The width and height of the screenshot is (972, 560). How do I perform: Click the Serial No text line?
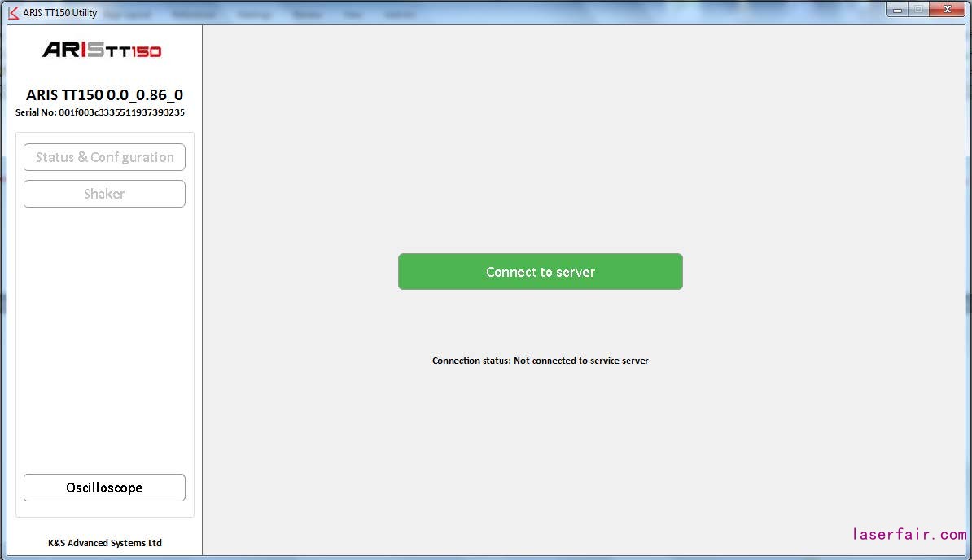[x=100, y=112]
